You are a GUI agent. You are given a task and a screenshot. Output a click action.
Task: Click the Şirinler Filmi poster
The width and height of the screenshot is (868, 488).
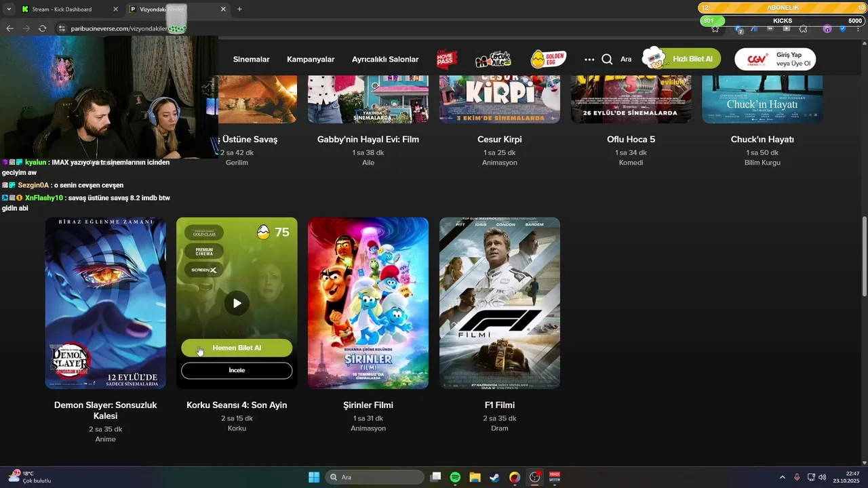368,303
